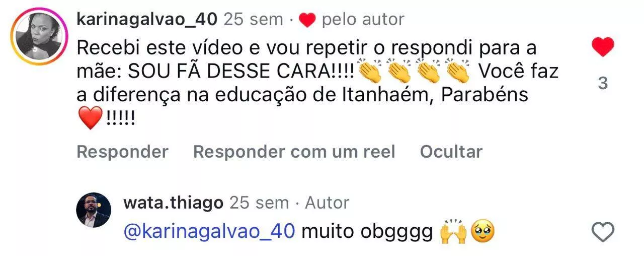Viewport: 644px width, 256px height.
Task: View the 3 likes count
Action: click(603, 83)
